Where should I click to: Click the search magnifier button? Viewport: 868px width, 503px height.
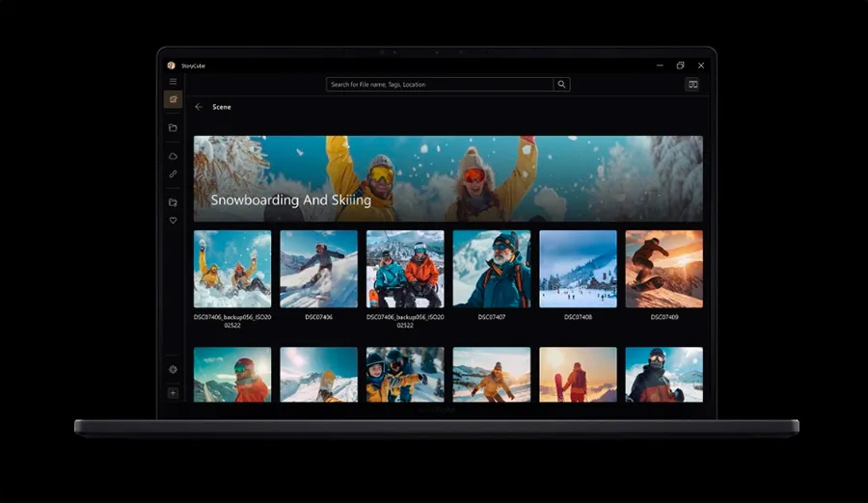pyautogui.click(x=561, y=85)
